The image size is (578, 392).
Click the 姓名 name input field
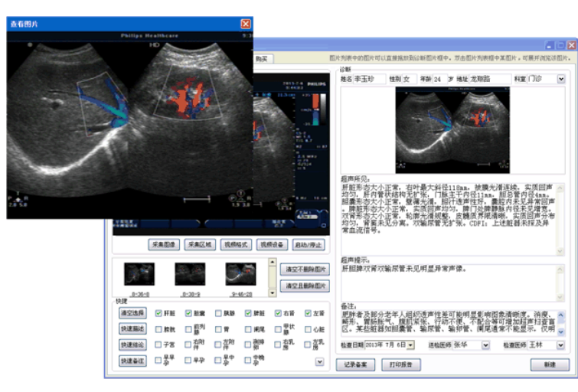(x=369, y=79)
